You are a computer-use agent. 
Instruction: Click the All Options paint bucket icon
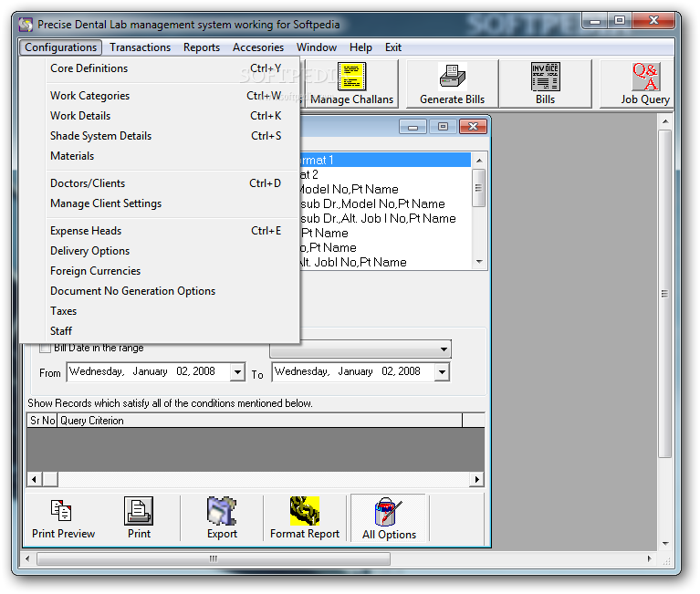click(x=388, y=512)
